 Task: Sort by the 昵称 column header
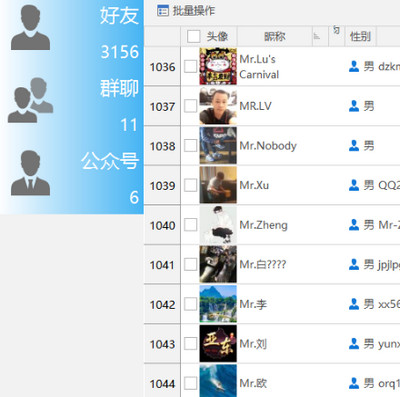(x=275, y=36)
